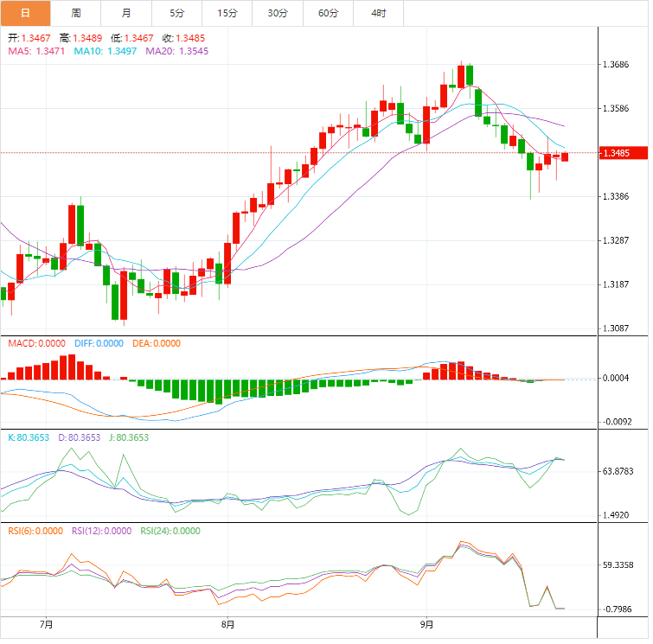Click the 7月 marker on time axis
Image resolution: width=653 pixels, height=644 pixels.
[x=46, y=623]
